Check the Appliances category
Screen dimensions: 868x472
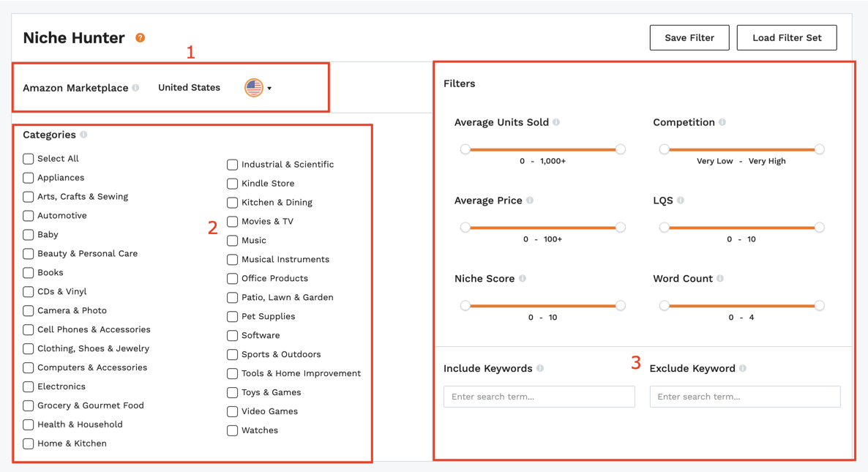tap(29, 178)
